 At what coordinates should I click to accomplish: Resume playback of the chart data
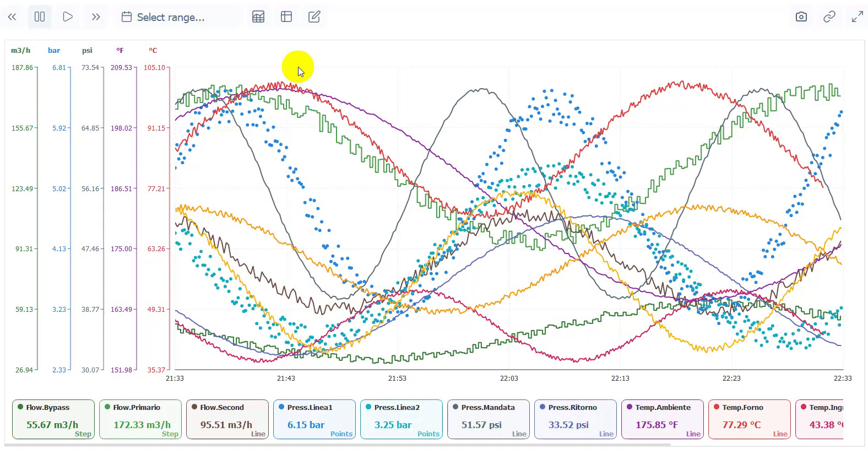[68, 17]
